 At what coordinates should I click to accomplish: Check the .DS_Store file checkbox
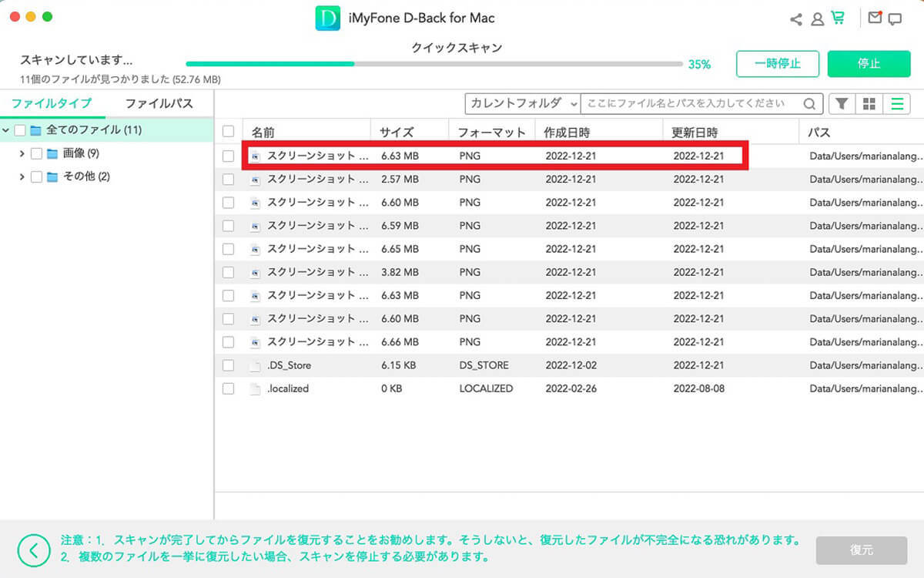(x=228, y=365)
